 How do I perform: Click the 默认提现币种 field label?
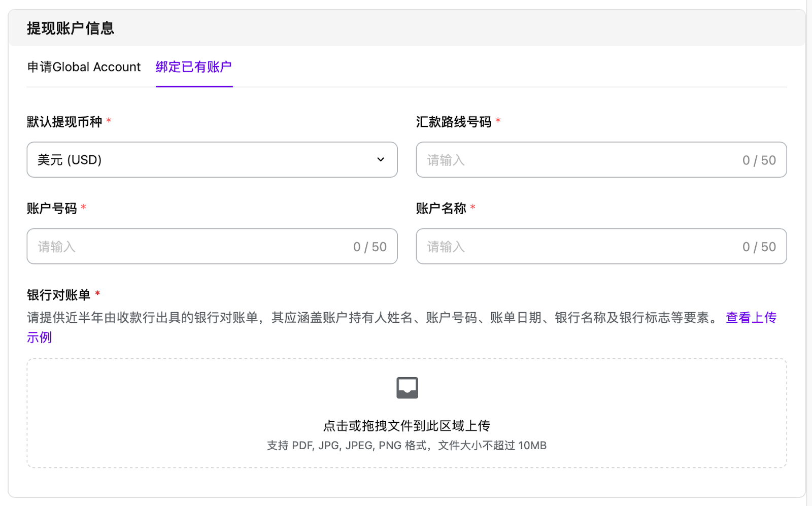click(64, 122)
